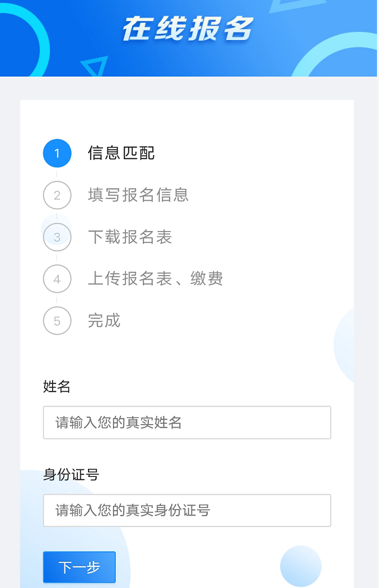The image size is (379, 588).
Task: Click the step 5 number circle
Action: [57, 321]
